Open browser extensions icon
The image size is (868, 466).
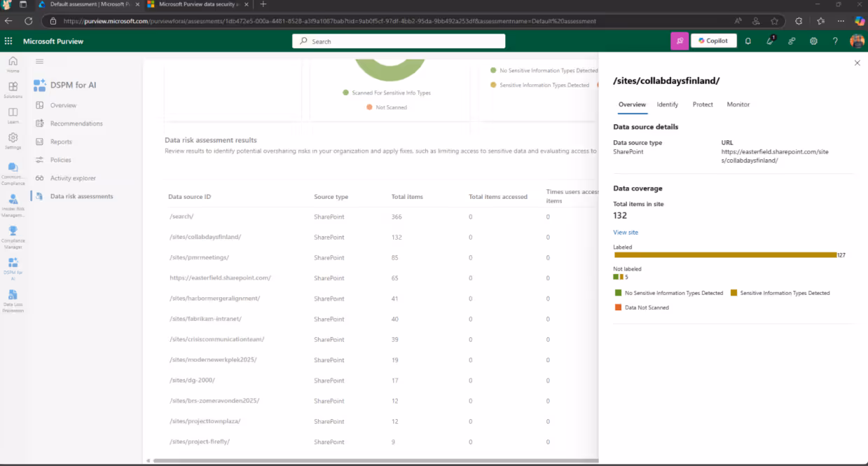coord(799,21)
